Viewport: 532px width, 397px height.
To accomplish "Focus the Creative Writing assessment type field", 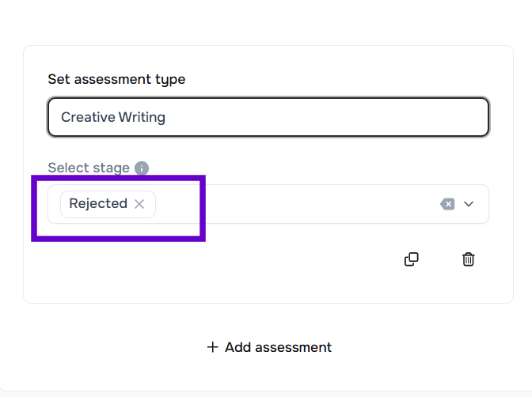I will [268, 117].
